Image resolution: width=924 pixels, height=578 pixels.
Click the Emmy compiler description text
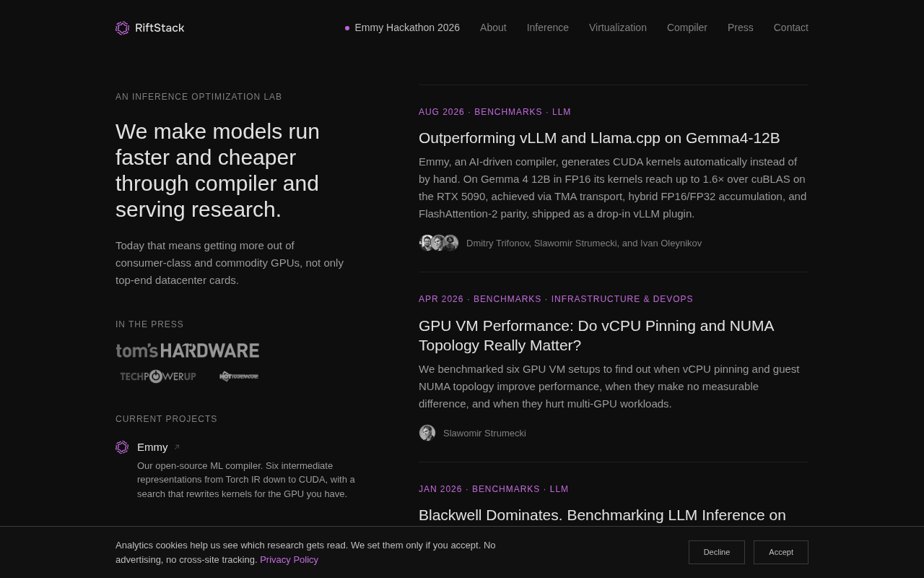coord(246,480)
